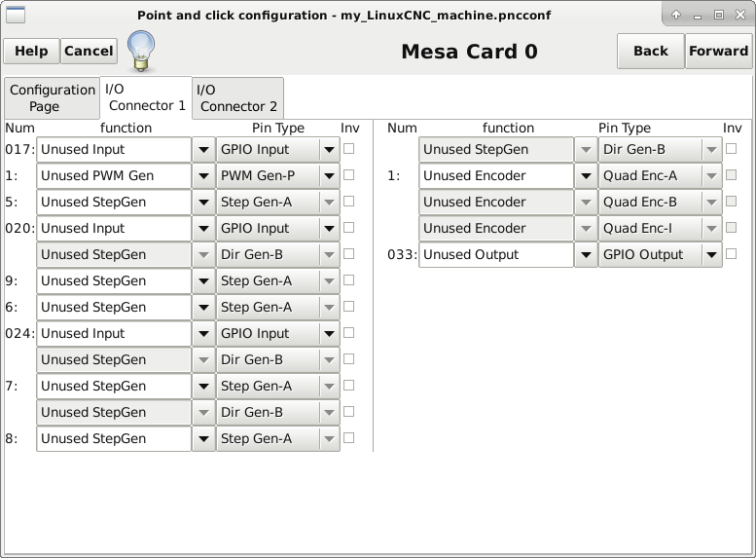The height and width of the screenshot is (558, 756).
Task: Click the light bulb hint icon
Action: click(141, 51)
